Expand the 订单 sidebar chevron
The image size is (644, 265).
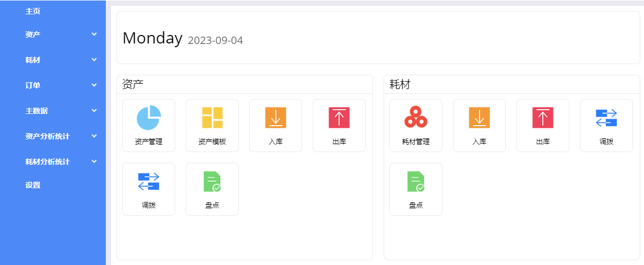(94, 85)
